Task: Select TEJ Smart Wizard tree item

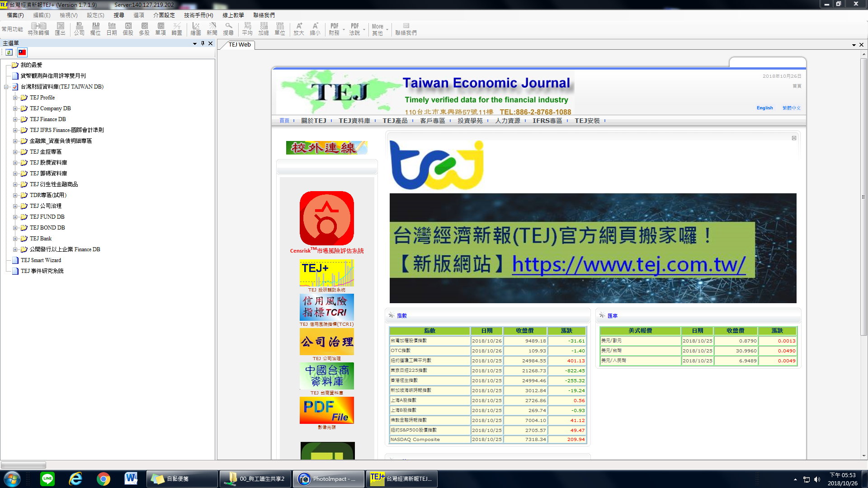Action: click(41, 260)
